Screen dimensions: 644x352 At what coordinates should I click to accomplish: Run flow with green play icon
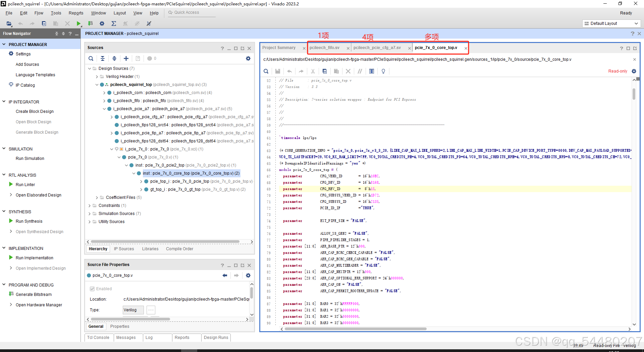point(78,24)
